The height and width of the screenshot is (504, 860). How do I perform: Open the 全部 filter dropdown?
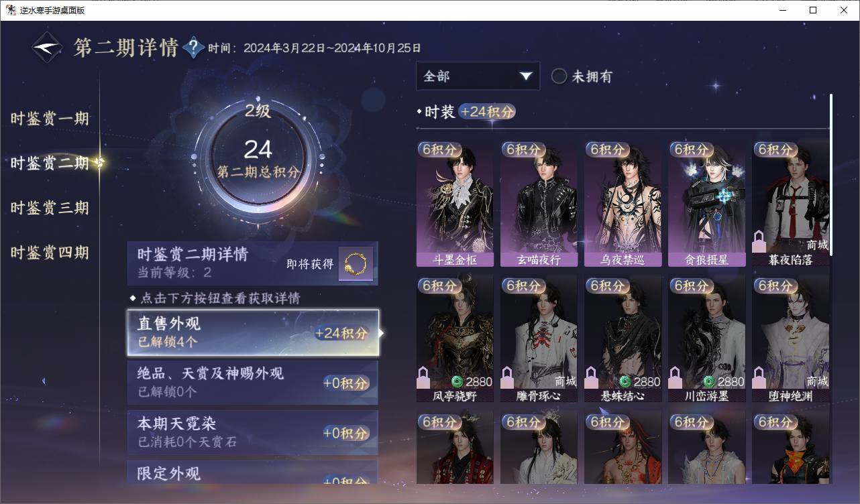(478, 76)
